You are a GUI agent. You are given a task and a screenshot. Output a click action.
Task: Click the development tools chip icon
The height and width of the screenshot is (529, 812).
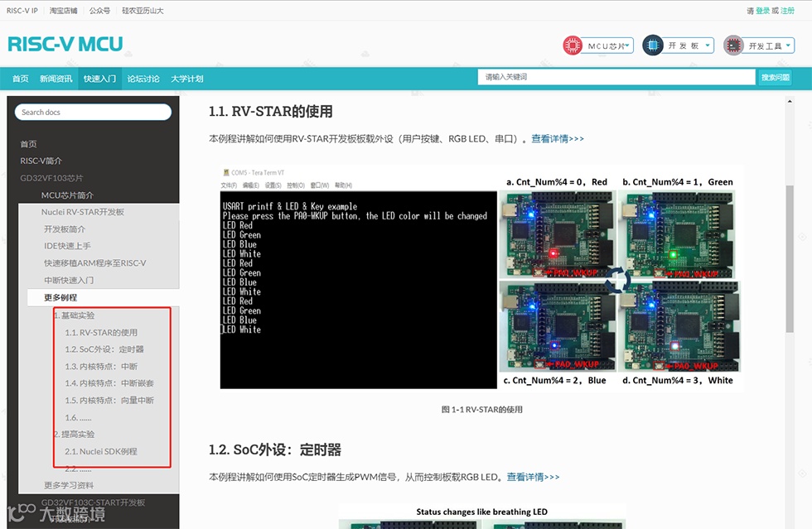(733, 46)
